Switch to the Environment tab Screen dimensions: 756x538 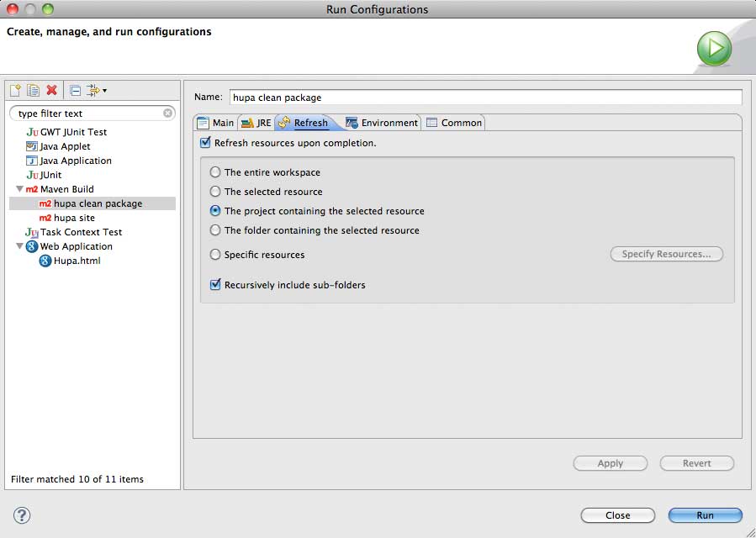pyautogui.click(x=381, y=123)
